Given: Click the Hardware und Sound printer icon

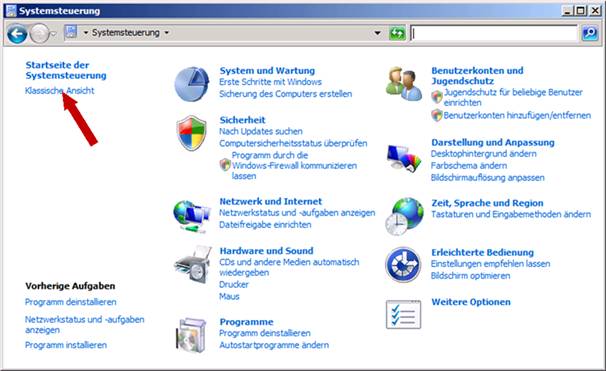Looking at the screenshot, I should coord(193,265).
